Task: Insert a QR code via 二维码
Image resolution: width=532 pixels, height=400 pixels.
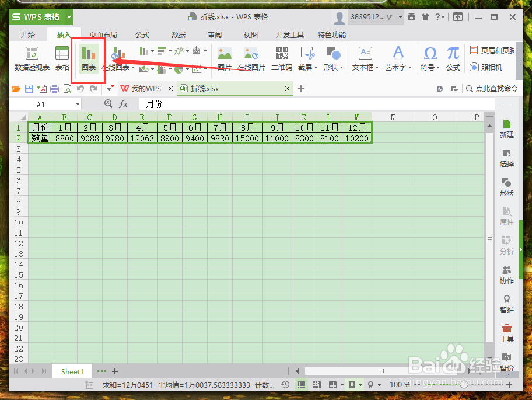Action: click(282, 58)
